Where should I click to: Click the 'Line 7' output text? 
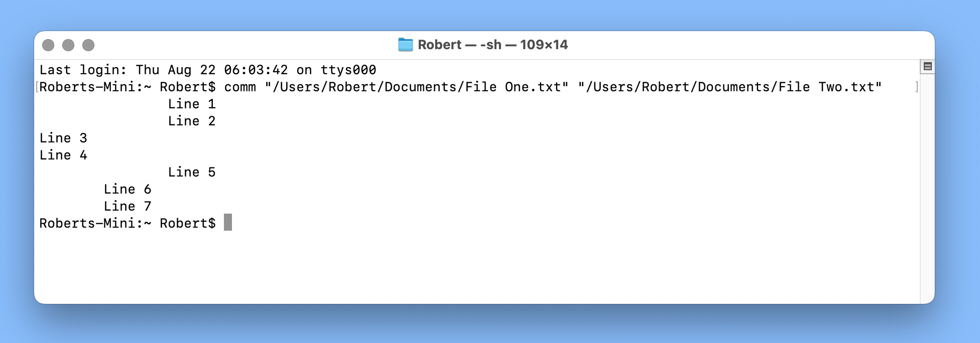(128, 206)
